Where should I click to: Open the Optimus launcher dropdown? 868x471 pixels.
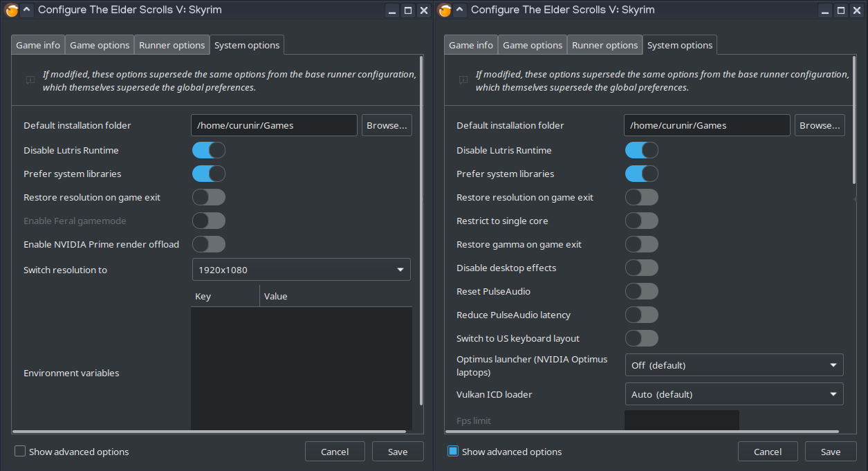(x=734, y=365)
